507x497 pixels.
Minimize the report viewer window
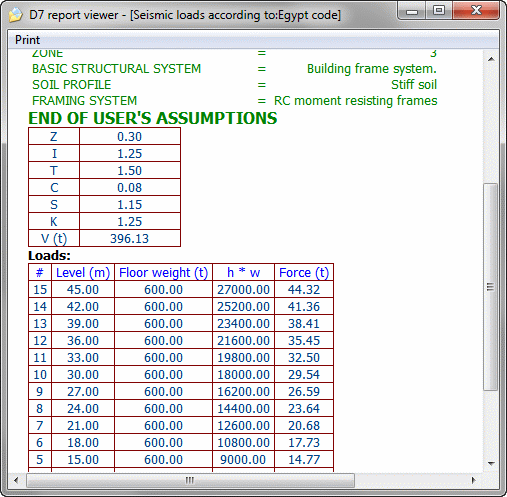click(412, 11)
